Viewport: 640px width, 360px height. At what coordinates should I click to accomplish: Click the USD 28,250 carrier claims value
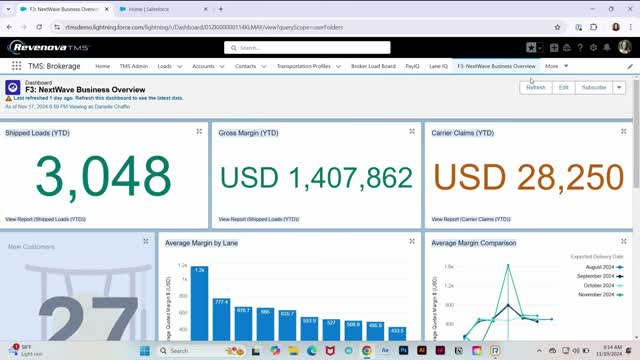(529, 178)
